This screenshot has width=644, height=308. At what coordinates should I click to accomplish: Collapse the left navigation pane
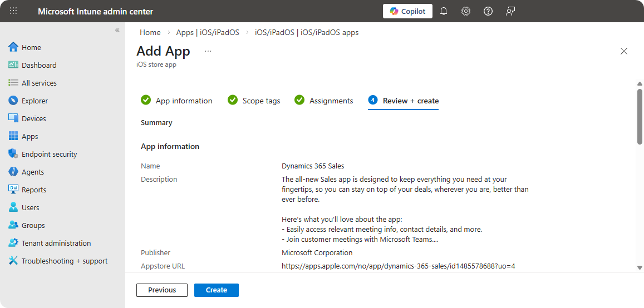point(117,30)
